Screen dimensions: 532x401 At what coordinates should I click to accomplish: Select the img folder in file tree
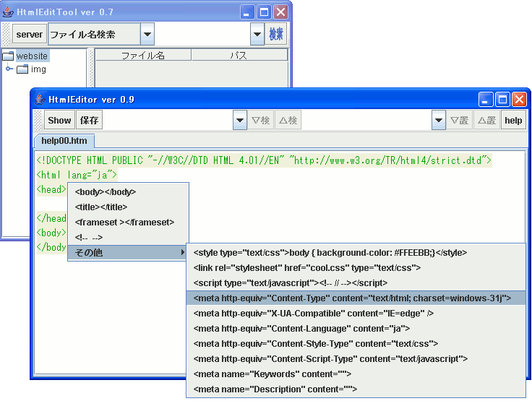[x=38, y=69]
